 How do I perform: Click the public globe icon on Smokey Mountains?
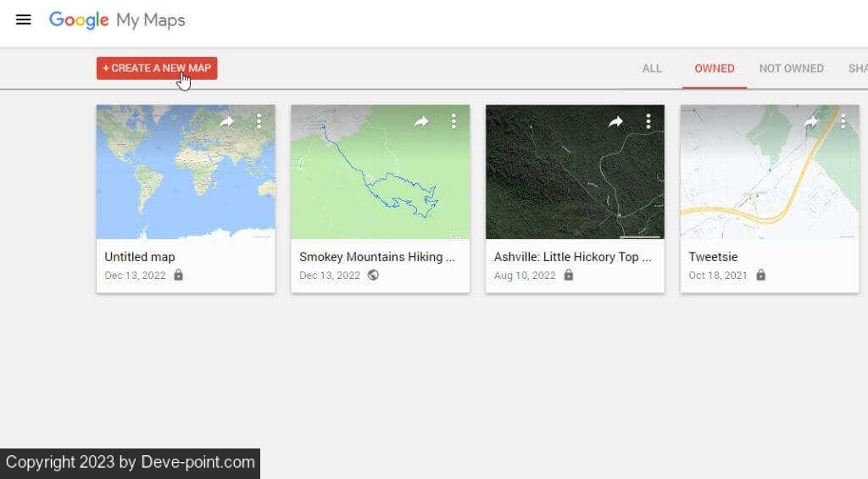pos(373,276)
